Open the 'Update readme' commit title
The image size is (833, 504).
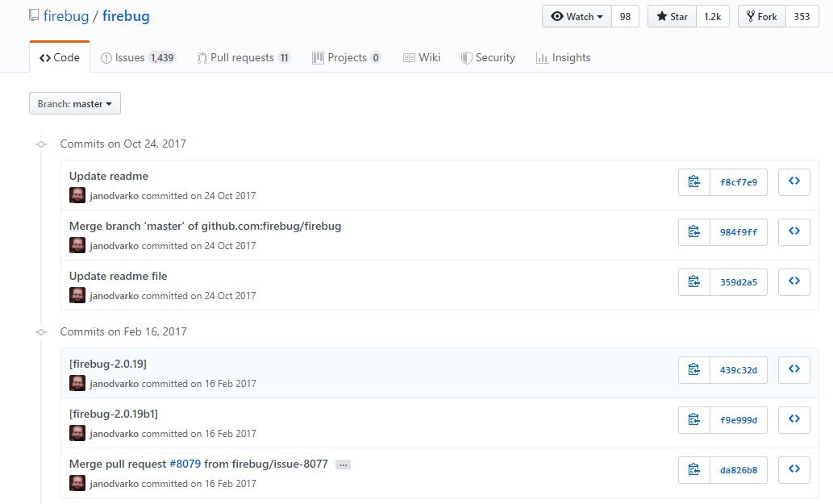click(x=109, y=176)
